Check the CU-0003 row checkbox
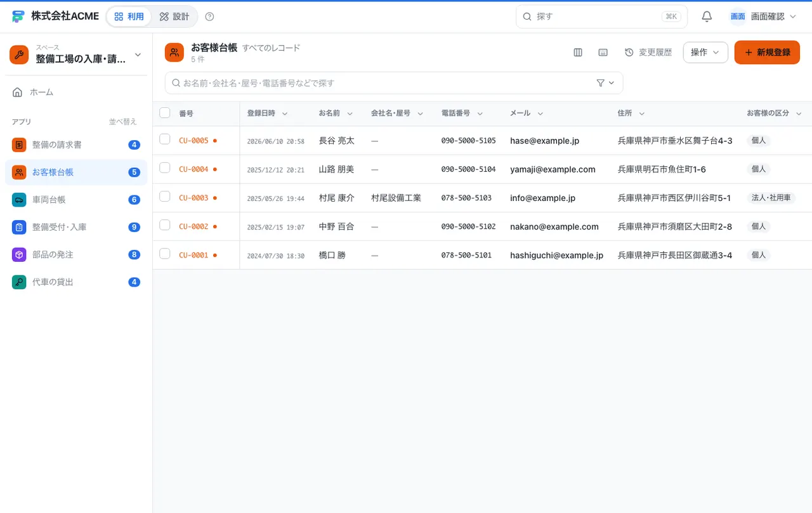This screenshot has height=513, width=812. pyautogui.click(x=165, y=196)
